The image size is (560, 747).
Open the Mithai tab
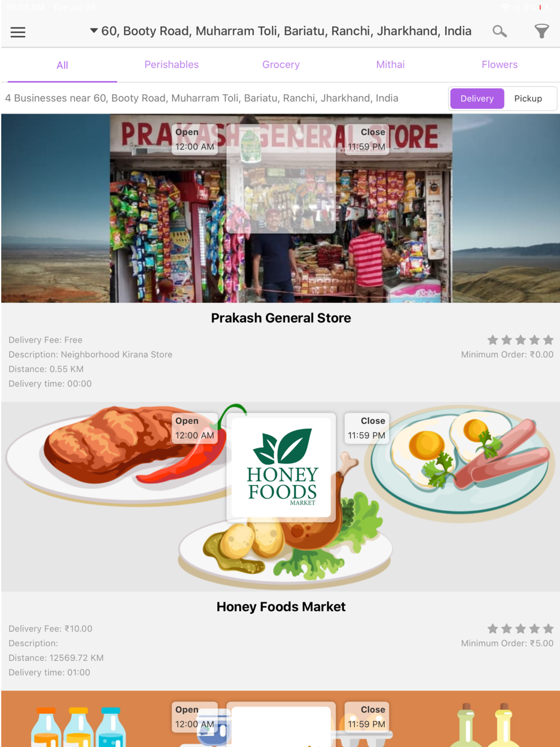click(x=390, y=64)
